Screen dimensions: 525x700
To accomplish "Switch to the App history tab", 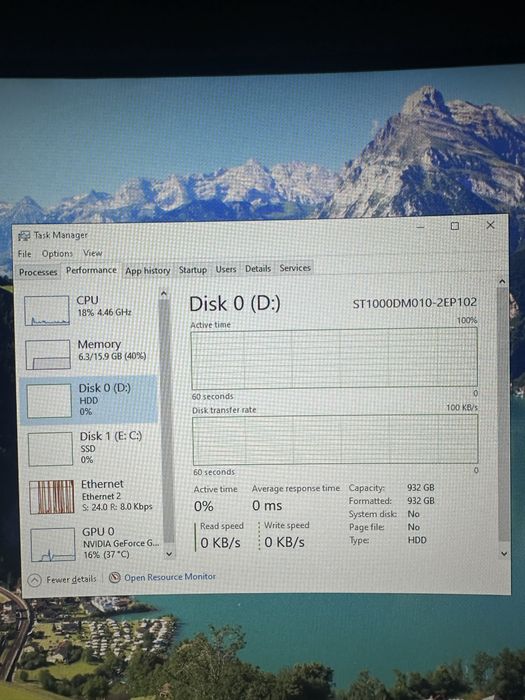I will pyautogui.click(x=148, y=271).
